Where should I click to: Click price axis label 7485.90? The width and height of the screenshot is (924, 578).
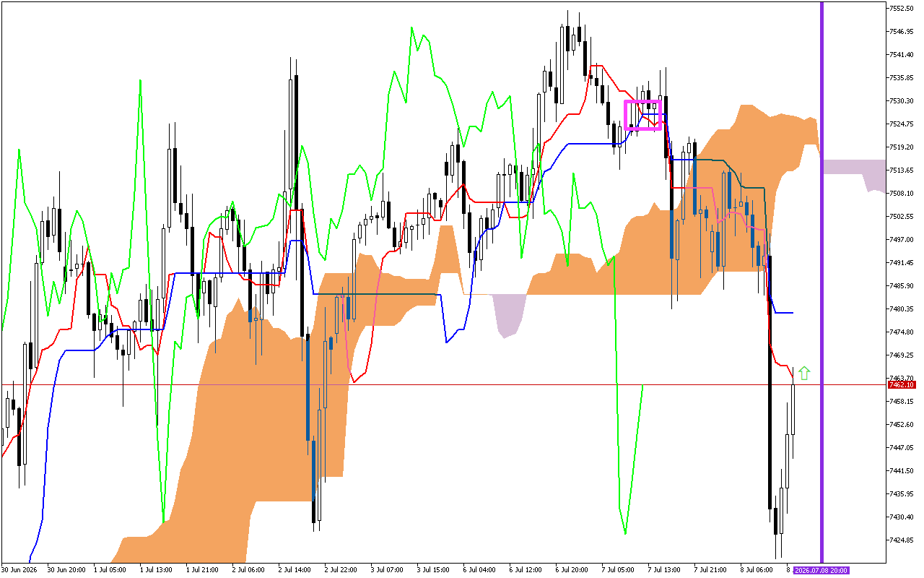pos(901,286)
